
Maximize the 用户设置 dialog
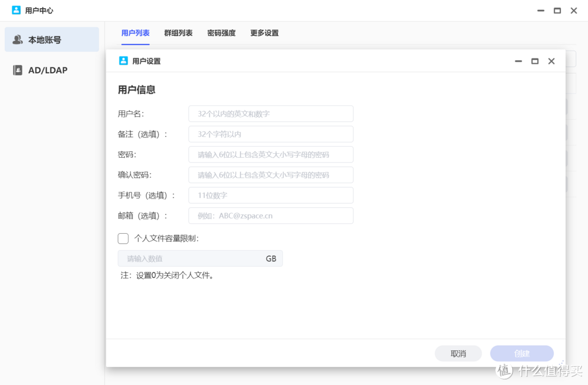tap(535, 61)
